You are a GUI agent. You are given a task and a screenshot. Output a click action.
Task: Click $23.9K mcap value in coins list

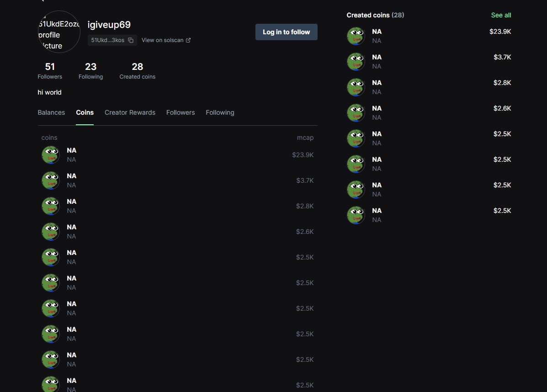coord(303,155)
